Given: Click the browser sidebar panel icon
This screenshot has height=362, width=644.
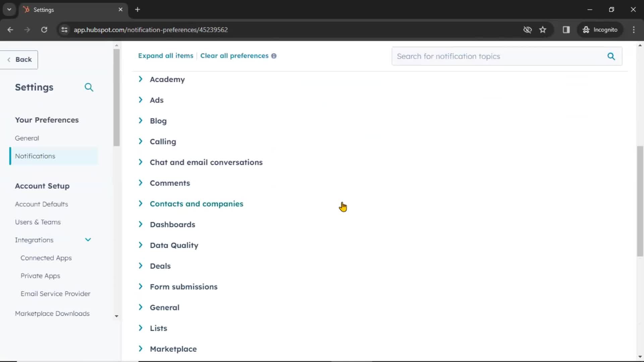Looking at the screenshot, I should pos(566,29).
